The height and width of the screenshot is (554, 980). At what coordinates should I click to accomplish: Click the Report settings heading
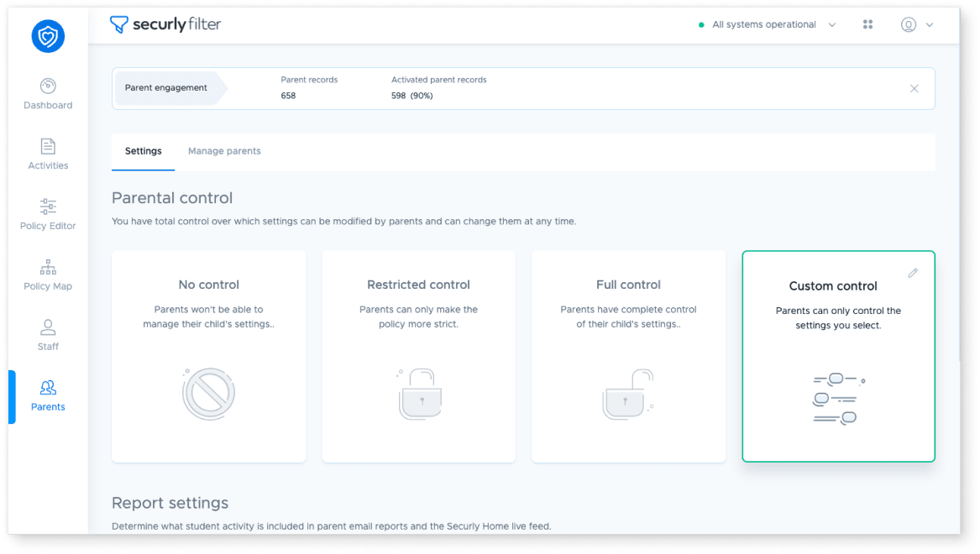[x=170, y=503]
